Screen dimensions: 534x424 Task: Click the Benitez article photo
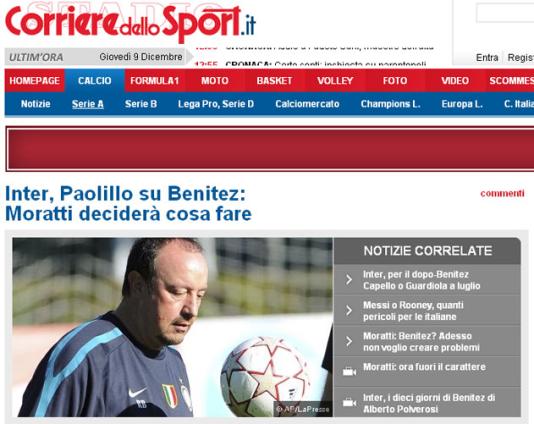173,327
